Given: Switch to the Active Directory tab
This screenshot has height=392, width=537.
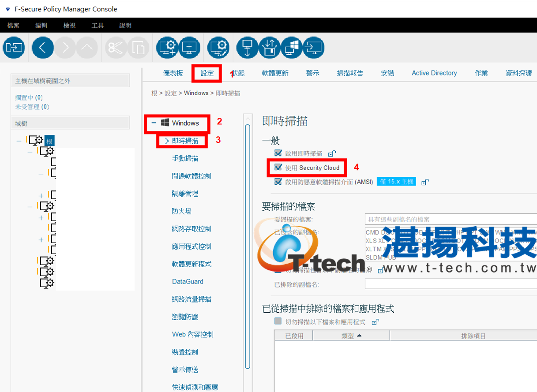Looking at the screenshot, I should [x=434, y=73].
